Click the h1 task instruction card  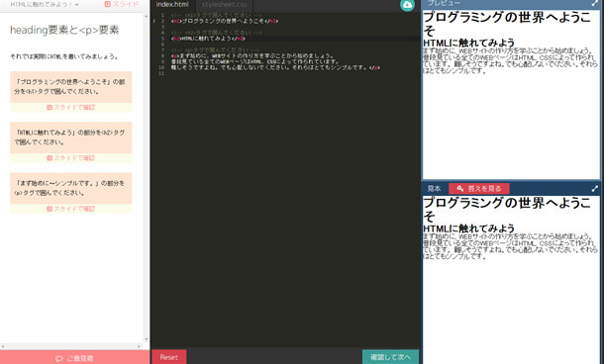click(x=71, y=87)
